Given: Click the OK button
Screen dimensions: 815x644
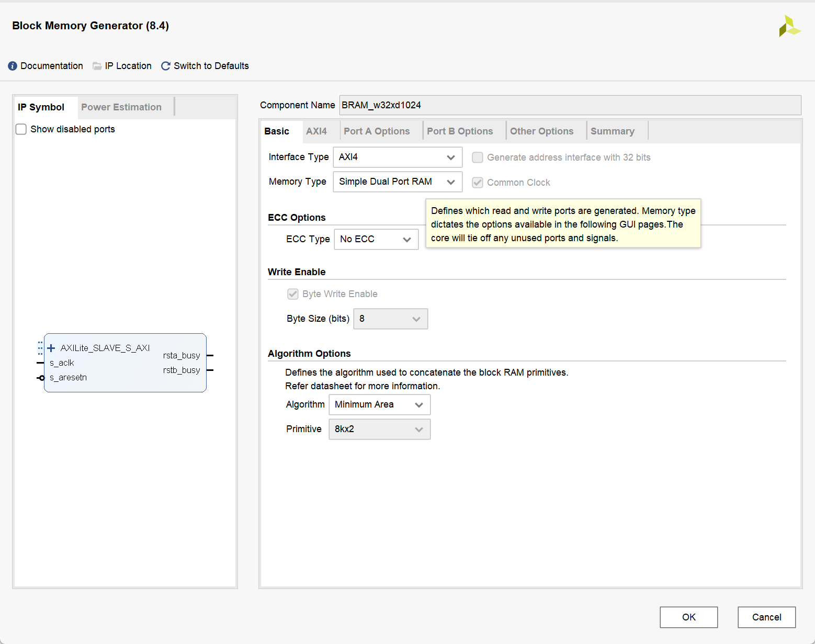Looking at the screenshot, I should click(x=689, y=617).
